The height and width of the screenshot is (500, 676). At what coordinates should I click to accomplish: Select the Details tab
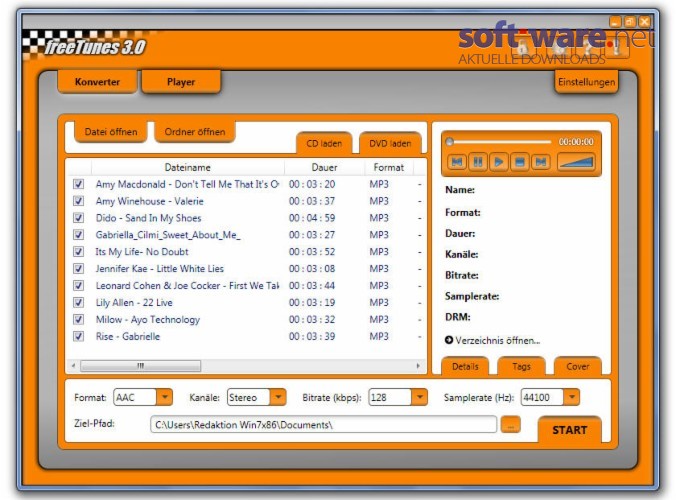pyautogui.click(x=465, y=366)
